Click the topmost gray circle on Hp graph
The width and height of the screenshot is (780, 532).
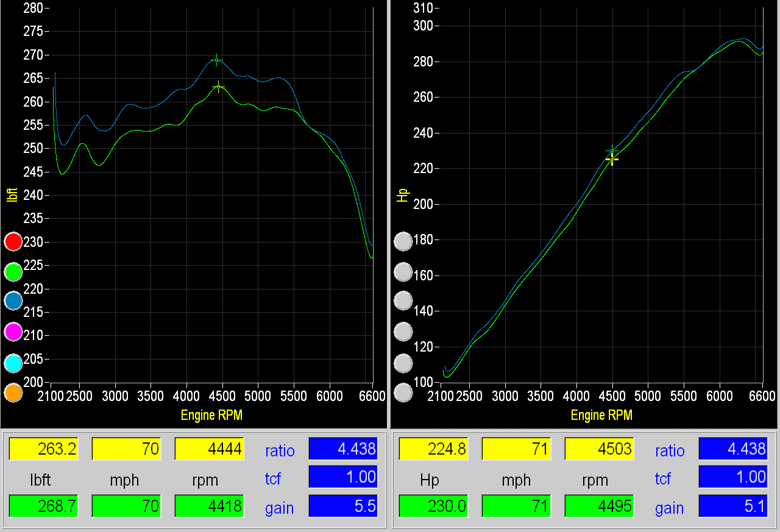coord(403,242)
